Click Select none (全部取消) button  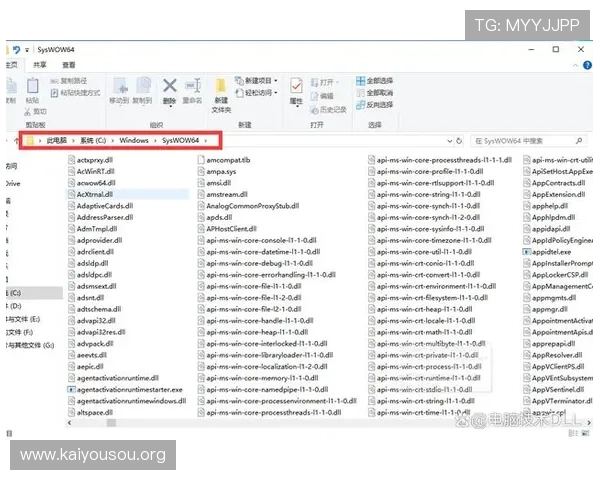[x=374, y=93]
